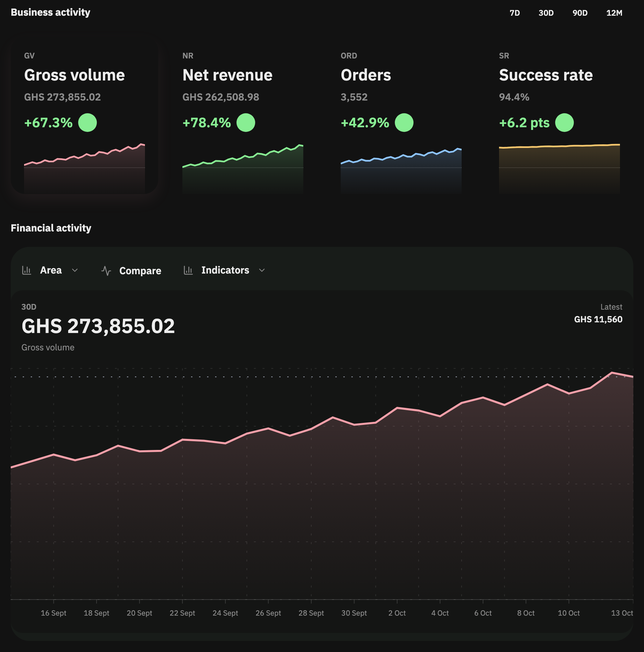The image size is (644, 652).
Task: Click the Orders blue sparkline
Action: (x=401, y=170)
